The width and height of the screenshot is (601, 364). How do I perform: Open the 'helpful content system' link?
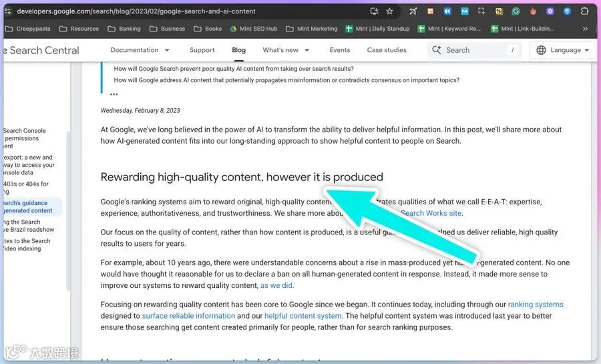(x=303, y=316)
